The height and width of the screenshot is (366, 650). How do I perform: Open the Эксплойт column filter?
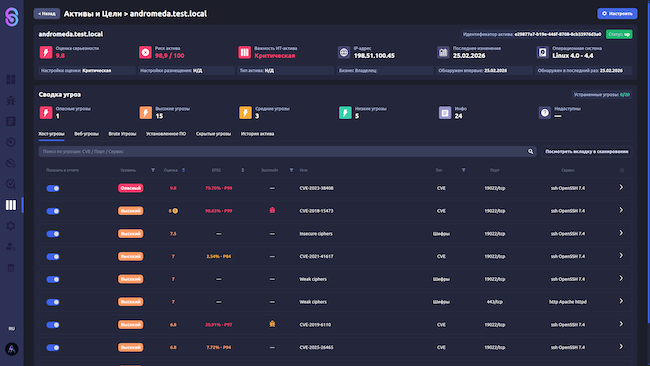pyautogui.click(x=291, y=170)
